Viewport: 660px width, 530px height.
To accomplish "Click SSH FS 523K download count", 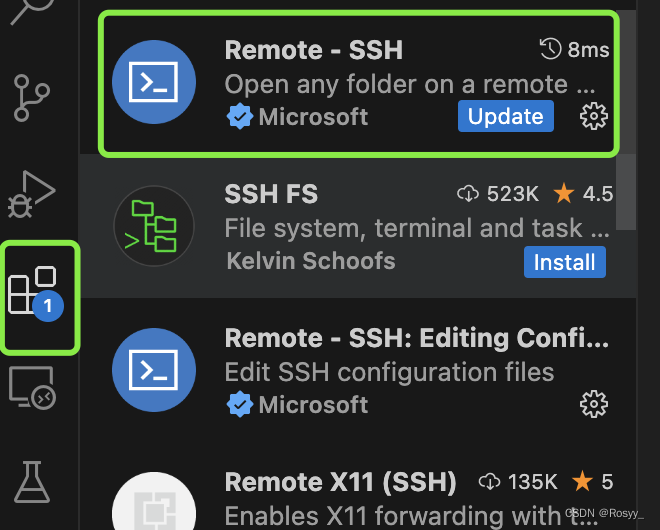I will tap(498, 194).
